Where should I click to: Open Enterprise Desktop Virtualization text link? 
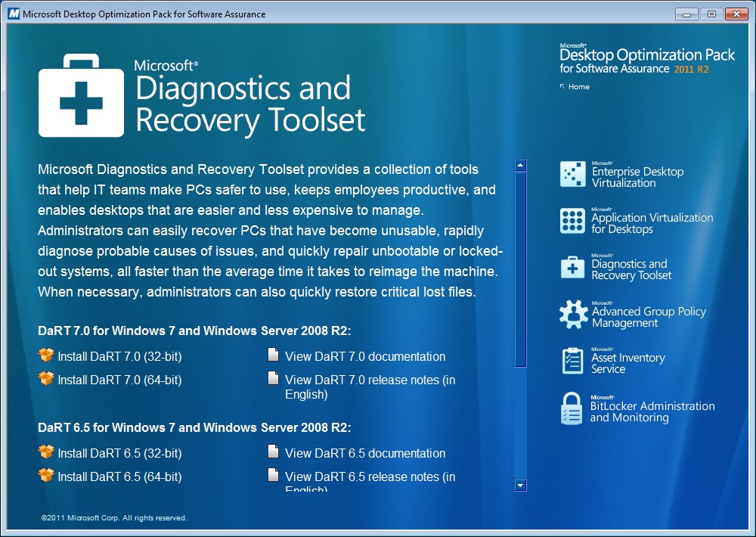pos(637,176)
